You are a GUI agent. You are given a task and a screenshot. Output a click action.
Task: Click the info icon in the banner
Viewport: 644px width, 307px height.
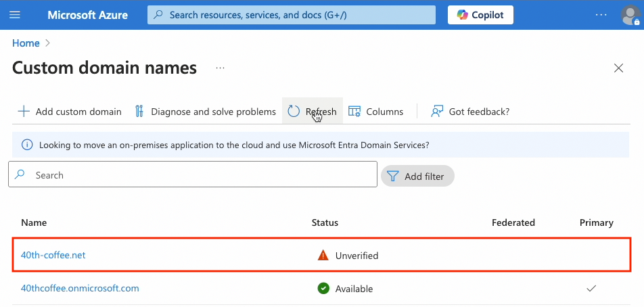tap(27, 145)
